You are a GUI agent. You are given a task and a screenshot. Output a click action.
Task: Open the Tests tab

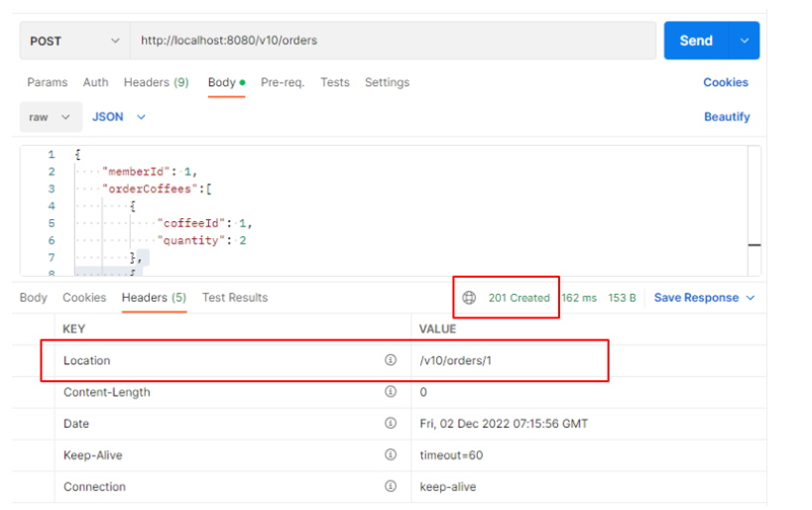click(334, 82)
